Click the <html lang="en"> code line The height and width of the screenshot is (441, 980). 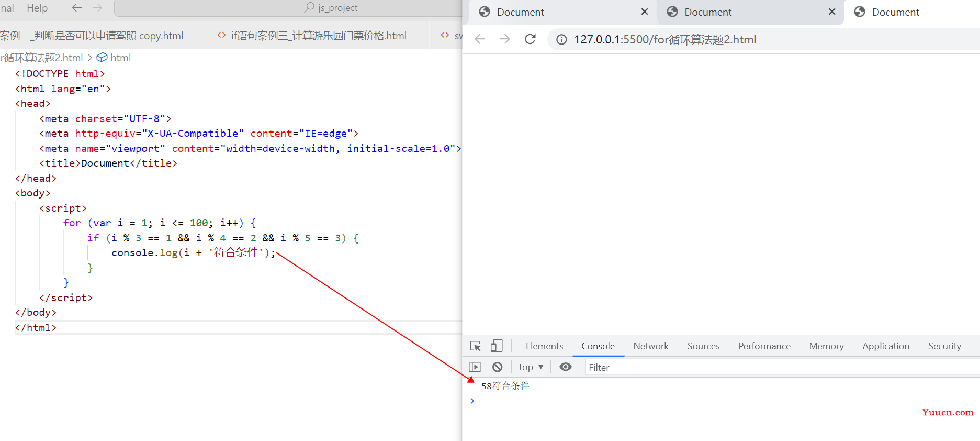tap(63, 89)
